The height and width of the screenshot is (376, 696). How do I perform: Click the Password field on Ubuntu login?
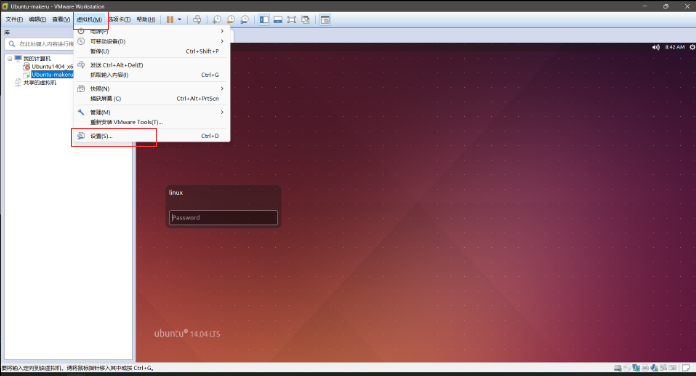223,218
